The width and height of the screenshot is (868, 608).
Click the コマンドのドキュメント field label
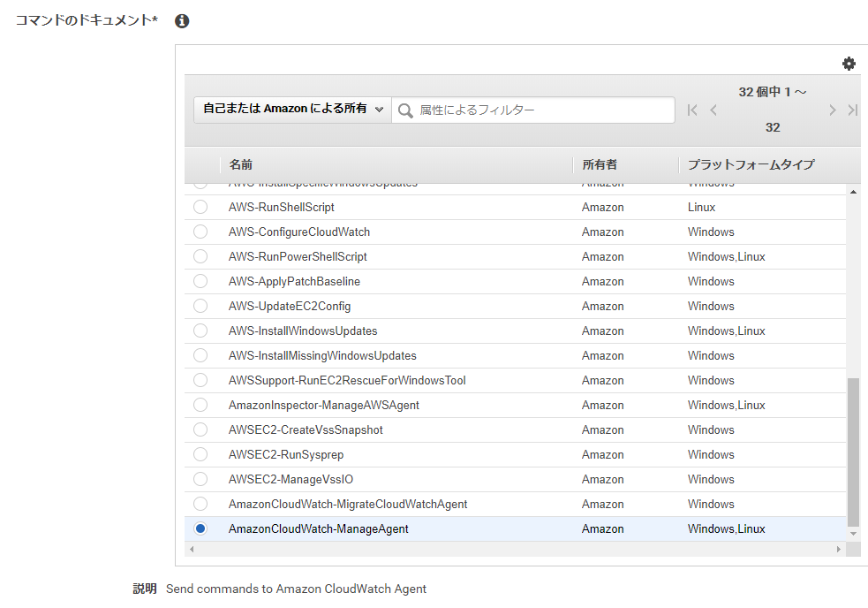click(x=87, y=20)
